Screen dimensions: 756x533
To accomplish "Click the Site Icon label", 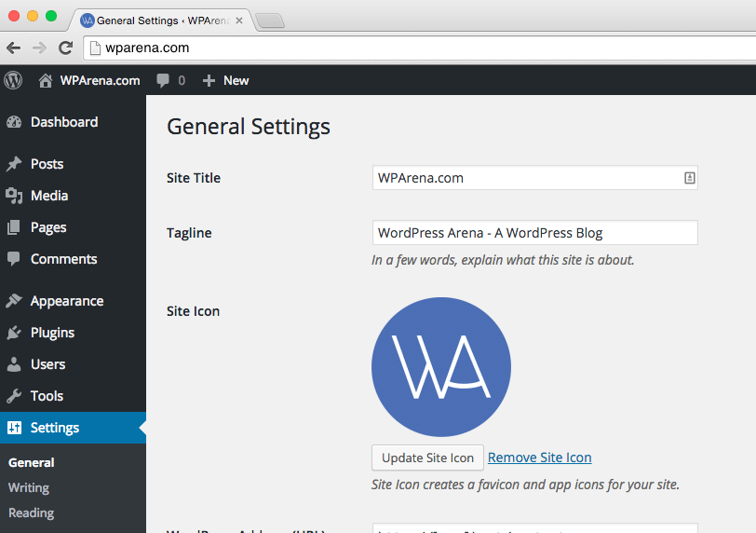I will [193, 311].
